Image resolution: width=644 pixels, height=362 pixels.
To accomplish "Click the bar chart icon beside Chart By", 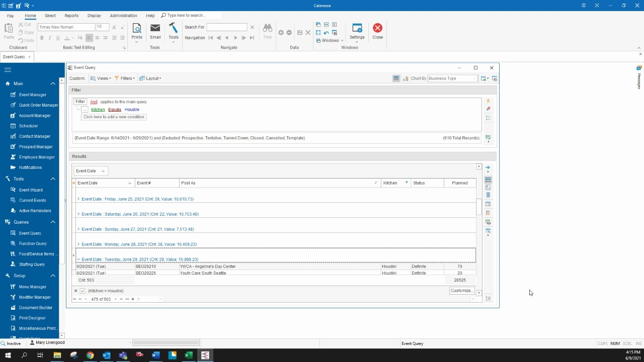I will 406,78.
